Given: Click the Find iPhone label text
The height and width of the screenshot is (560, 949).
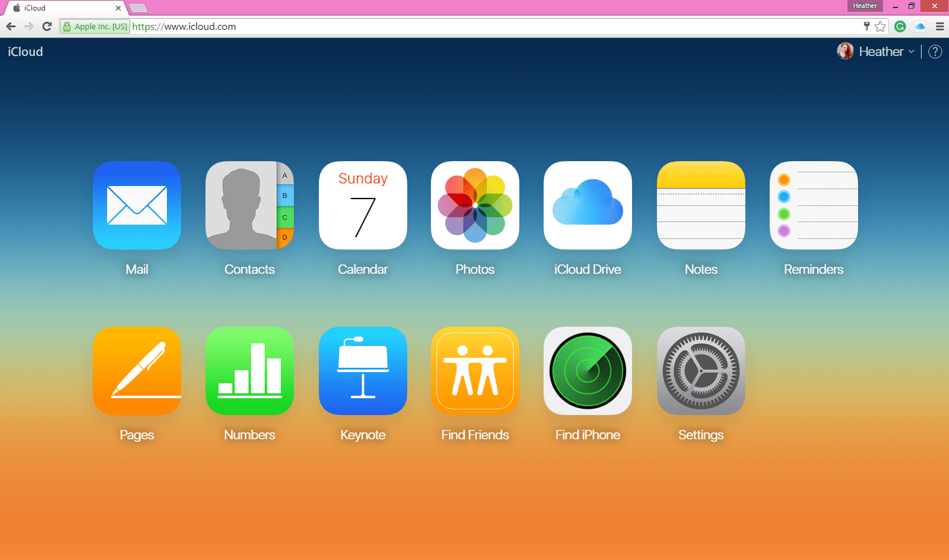Looking at the screenshot, I should [x=588, y=435].
